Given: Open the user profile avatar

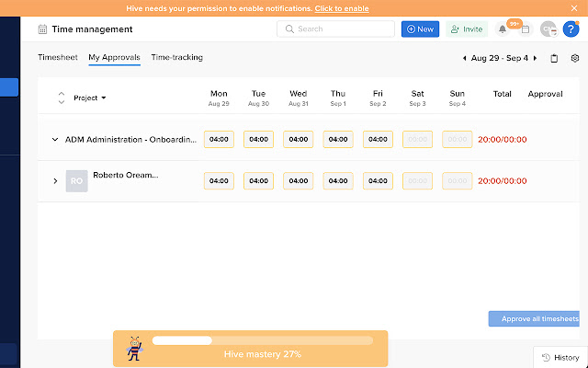Looking at the screenshot, I should (548, 29).
